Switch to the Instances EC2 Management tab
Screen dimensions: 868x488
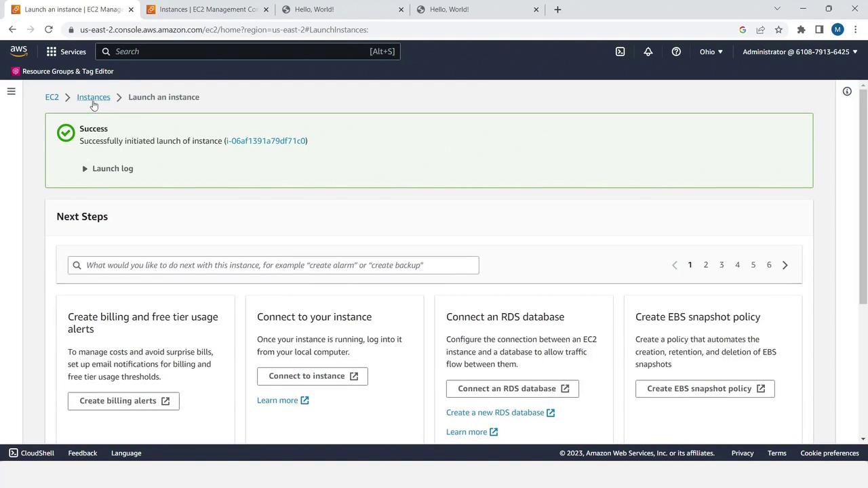point(206,9)
